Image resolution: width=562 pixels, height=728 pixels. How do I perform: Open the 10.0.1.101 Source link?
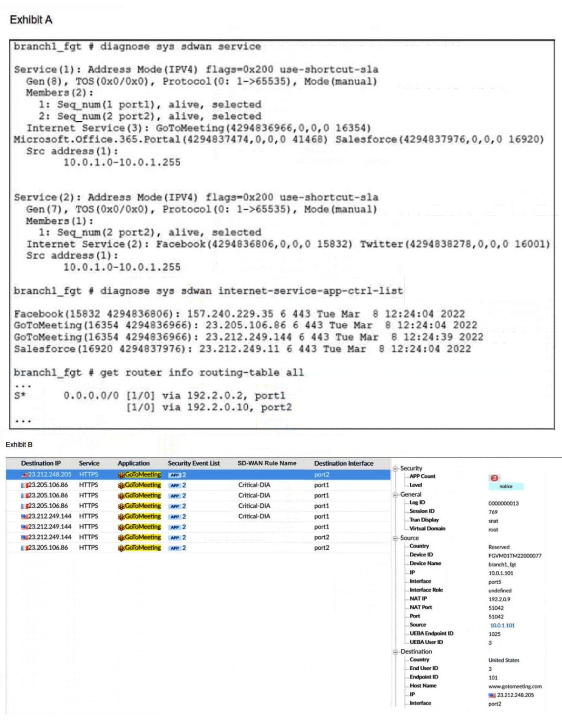click(502, 626)
